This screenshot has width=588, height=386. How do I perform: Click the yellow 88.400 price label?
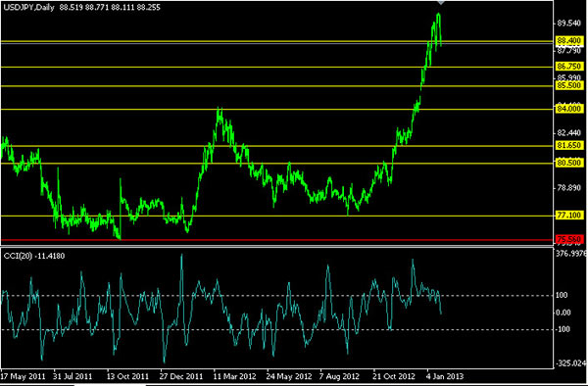coord(568,40)
